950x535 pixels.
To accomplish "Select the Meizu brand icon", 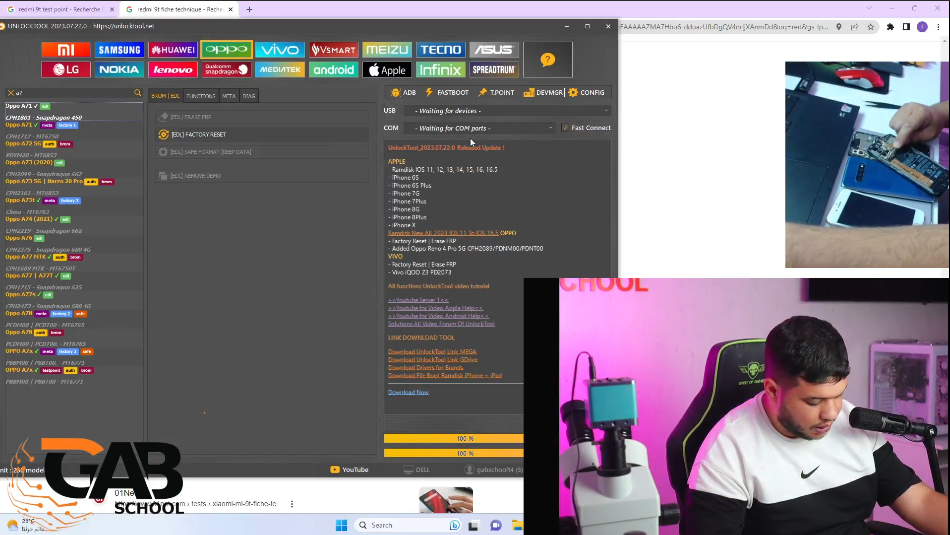I will [387, 50].
